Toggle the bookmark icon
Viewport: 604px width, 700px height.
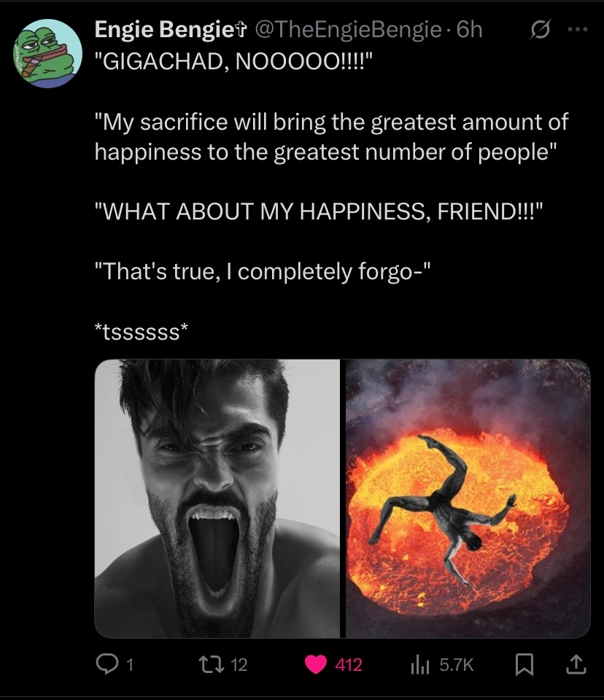524,664
